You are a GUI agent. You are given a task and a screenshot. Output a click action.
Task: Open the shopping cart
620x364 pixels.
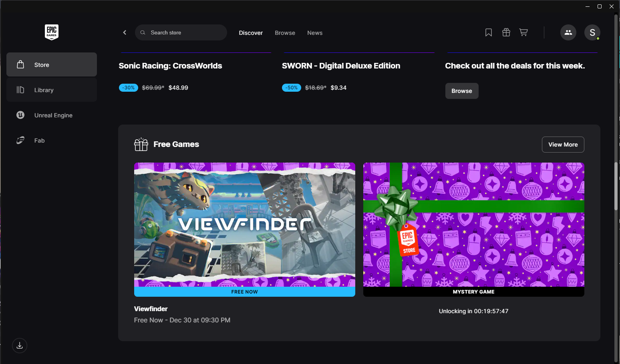click(x=523, y=32)
